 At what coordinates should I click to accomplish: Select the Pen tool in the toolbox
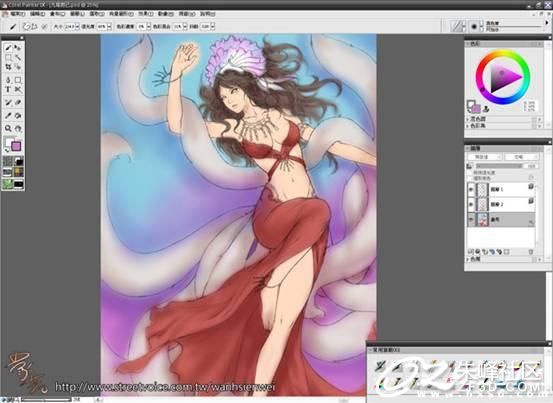click(8, 80)
